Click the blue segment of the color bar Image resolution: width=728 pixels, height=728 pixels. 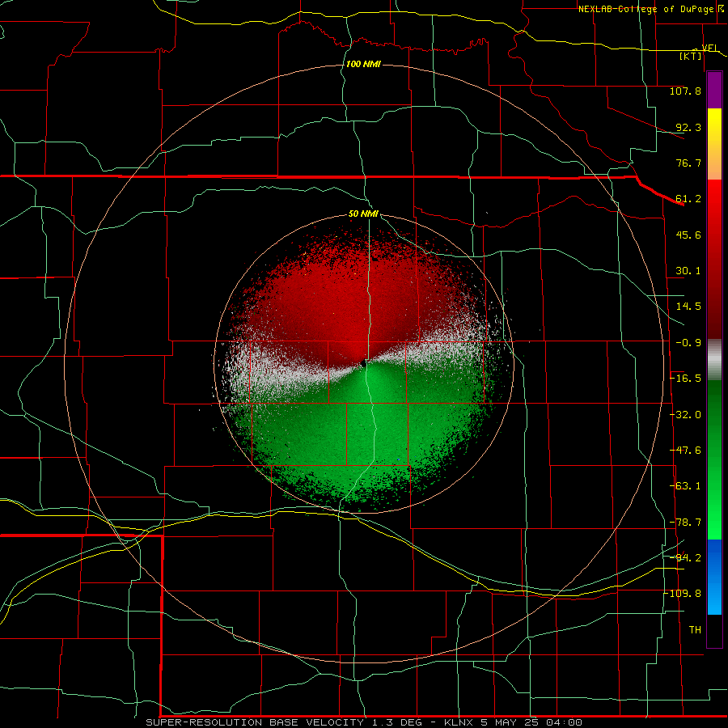tap(714, 577)
